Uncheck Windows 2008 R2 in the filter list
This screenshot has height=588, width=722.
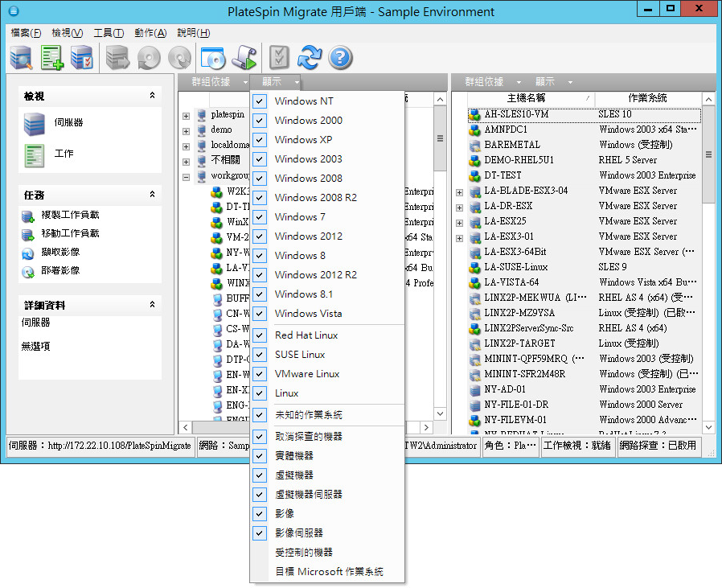[260, 198]
